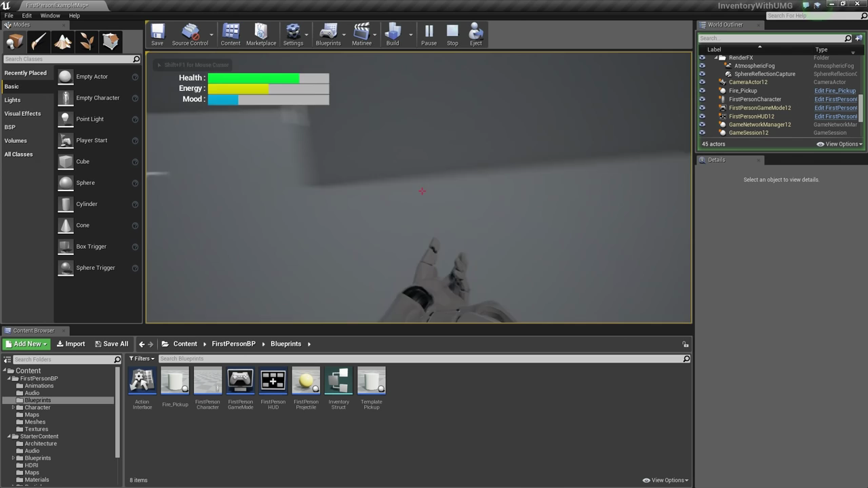
Task: Select the Lights category tab
Action: point(12,100)
